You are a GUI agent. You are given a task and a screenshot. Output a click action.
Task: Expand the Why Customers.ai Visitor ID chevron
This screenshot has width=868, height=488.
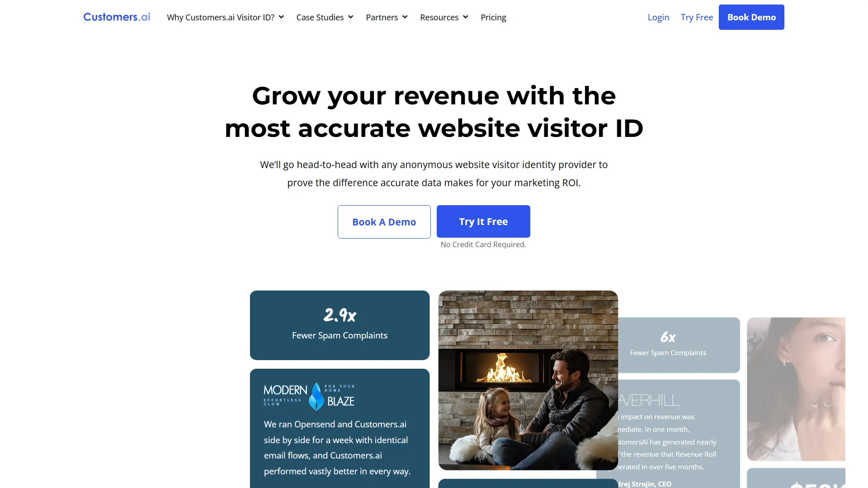[281, 17]
